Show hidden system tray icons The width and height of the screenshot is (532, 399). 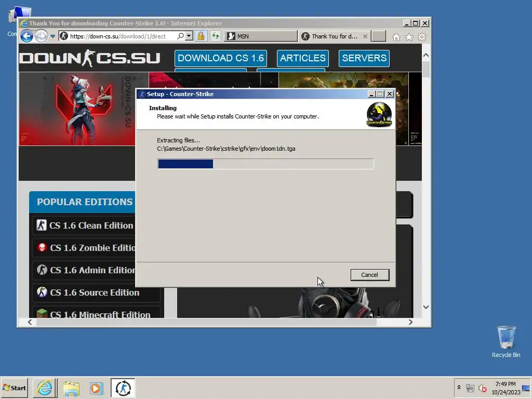(x=459, y=388)
